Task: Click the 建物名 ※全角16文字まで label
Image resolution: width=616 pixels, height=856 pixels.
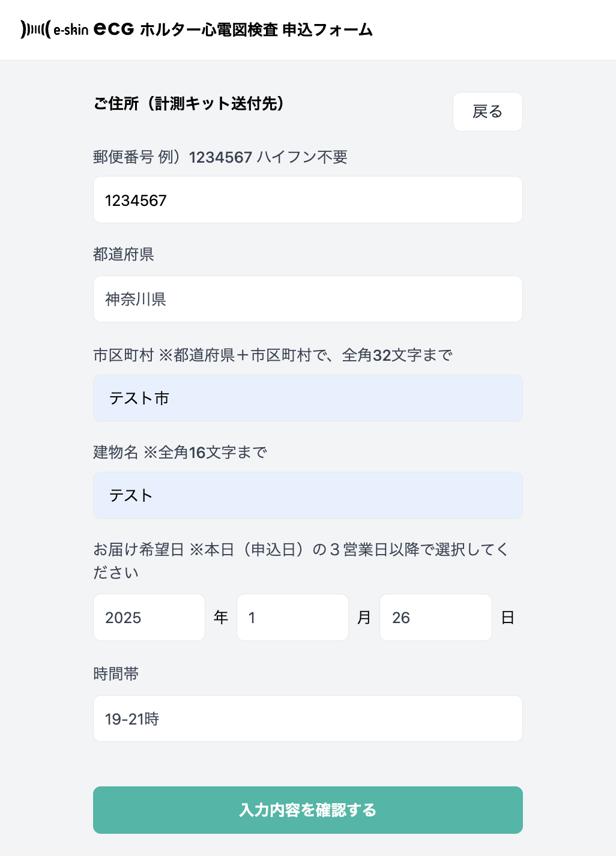Action: click(180, 452)
